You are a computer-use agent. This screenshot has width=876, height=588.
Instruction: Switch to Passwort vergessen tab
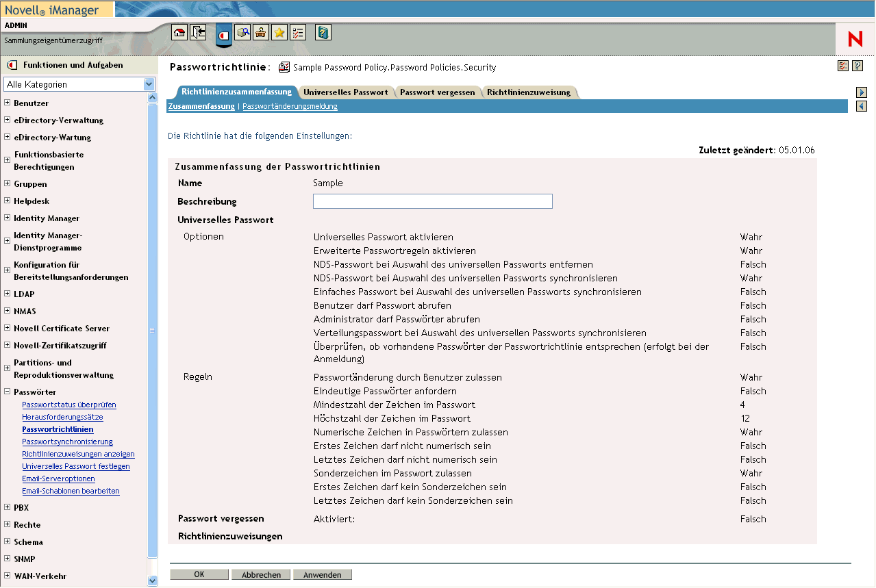coord(438,92)
